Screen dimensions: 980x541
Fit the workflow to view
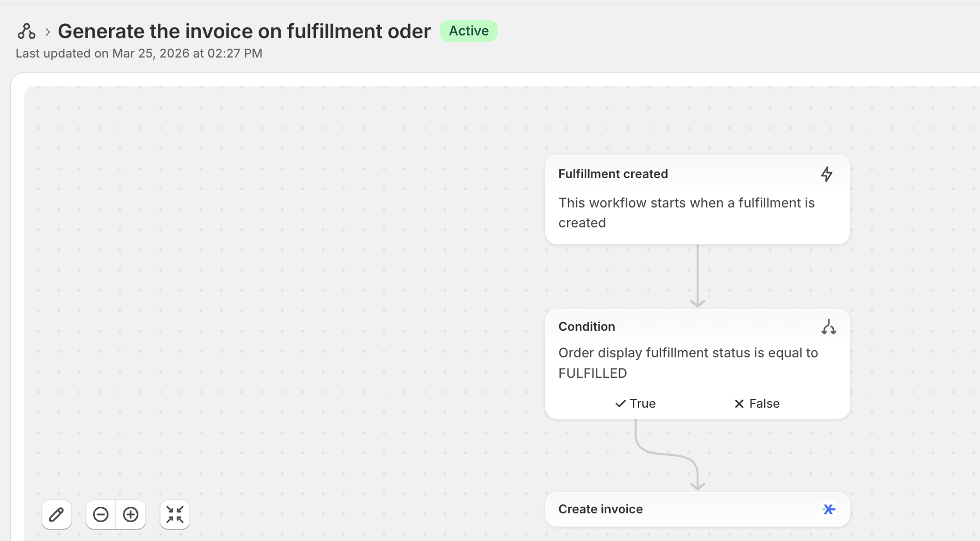coord(175,515)
